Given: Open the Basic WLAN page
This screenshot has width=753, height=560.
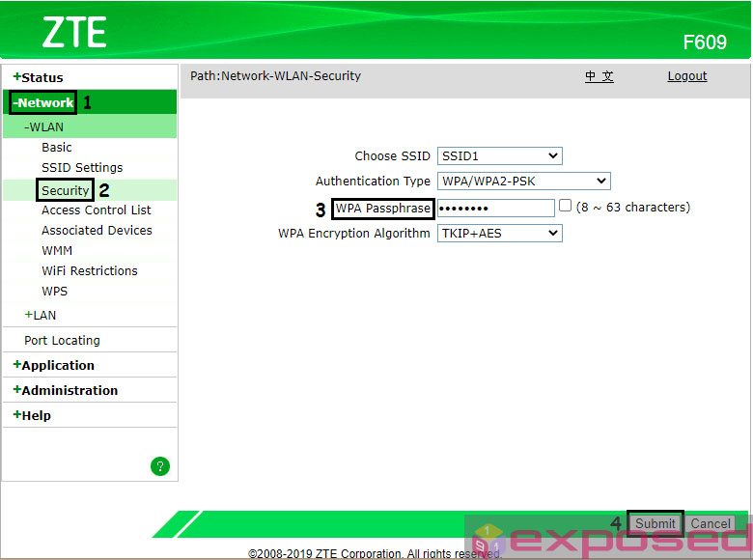Looking at the screenshot, I should pos(57,148).
